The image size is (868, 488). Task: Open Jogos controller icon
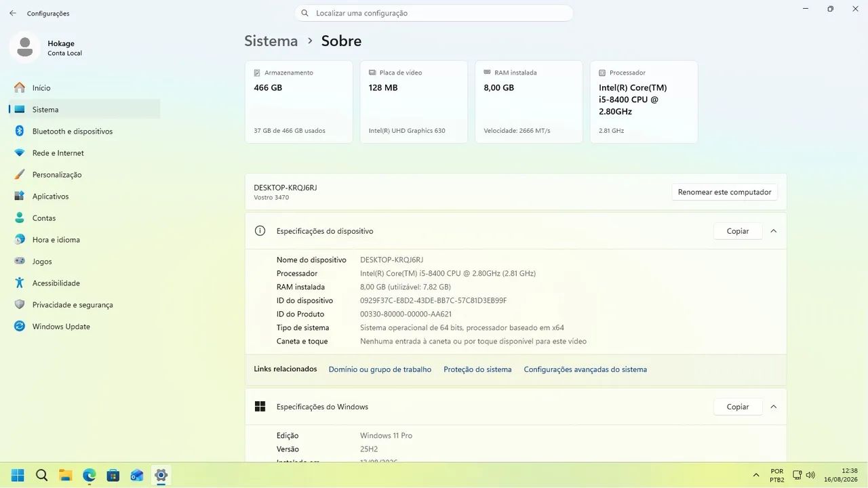[x=20, y=261]
